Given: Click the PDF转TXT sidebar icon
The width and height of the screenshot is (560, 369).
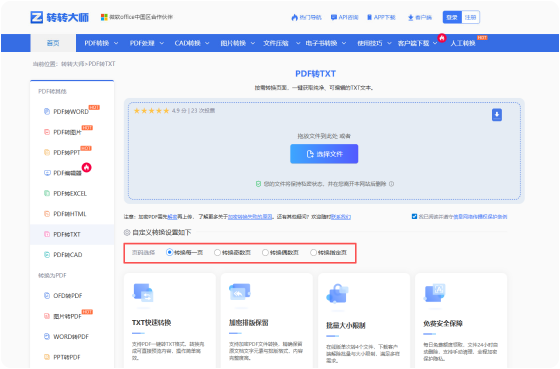Looking at the screenshot, I should [x=47, y=234].
